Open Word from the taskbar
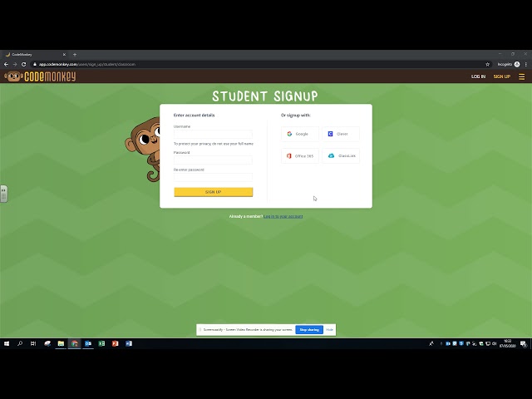The height and width of the screenshot is (399, 532). click(129, 343)
